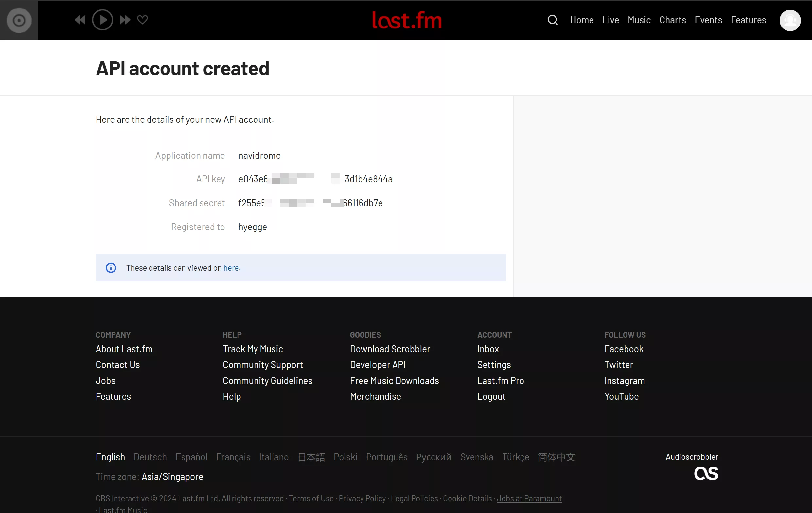
Task: Switch language to Italiano
Action: coord(274,457)
